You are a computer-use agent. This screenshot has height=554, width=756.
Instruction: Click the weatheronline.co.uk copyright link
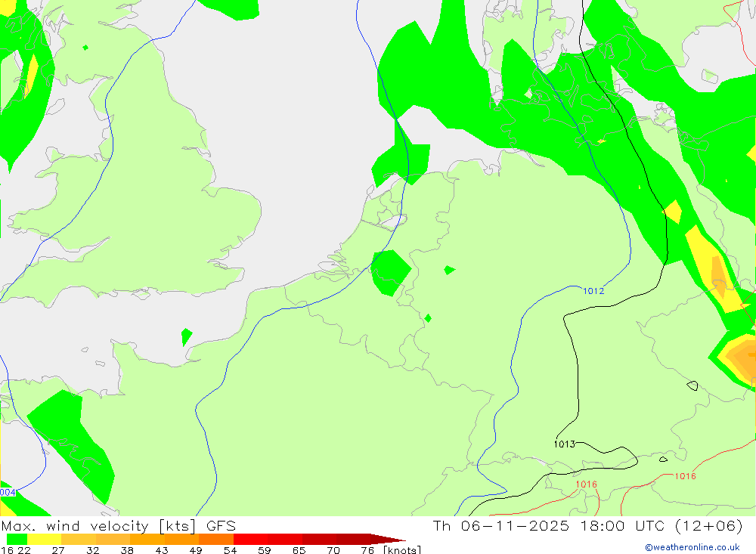(692, 547)
